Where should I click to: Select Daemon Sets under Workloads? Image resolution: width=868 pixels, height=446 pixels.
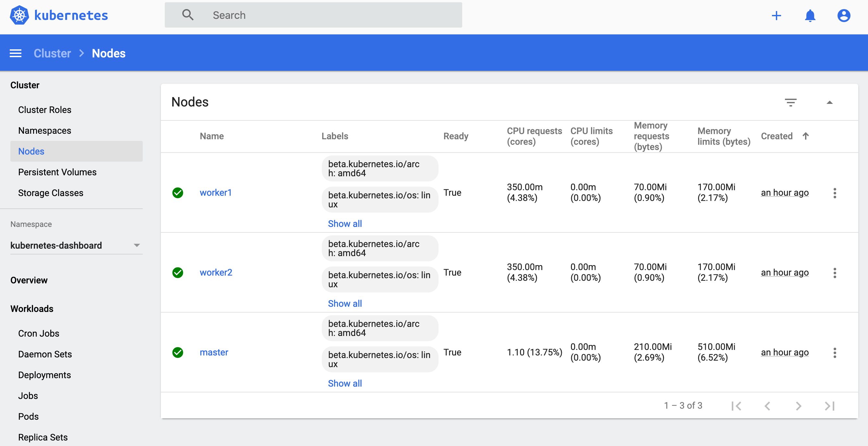pyautogui.click(x=45, y=354)
